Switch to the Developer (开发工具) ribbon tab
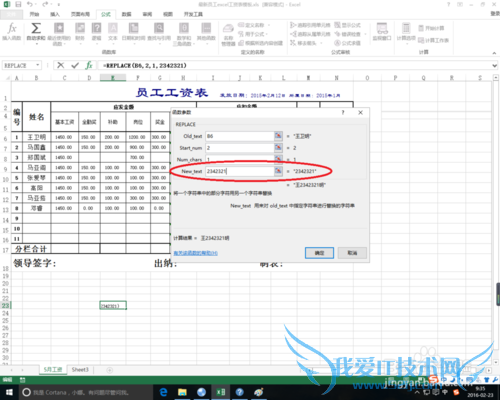Image resolution: width=500 pixels, height=400 pixels. tap(193, 14)
